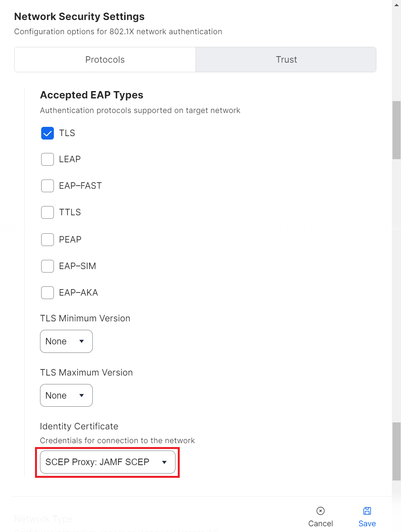Click the Save floppy disk icon
Viewport: 401px width, 532px height.
pos(367,510)
